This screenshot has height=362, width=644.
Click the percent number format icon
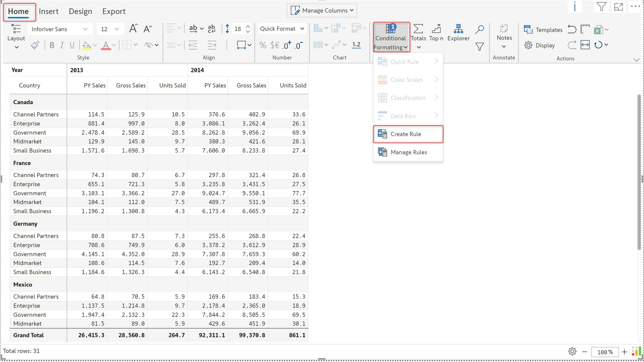click(x=263, y=45)
